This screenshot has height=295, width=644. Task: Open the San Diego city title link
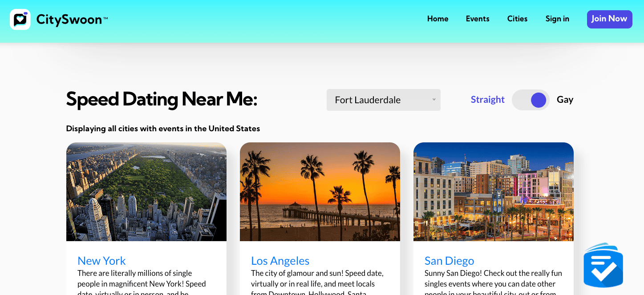coord(449,261)
